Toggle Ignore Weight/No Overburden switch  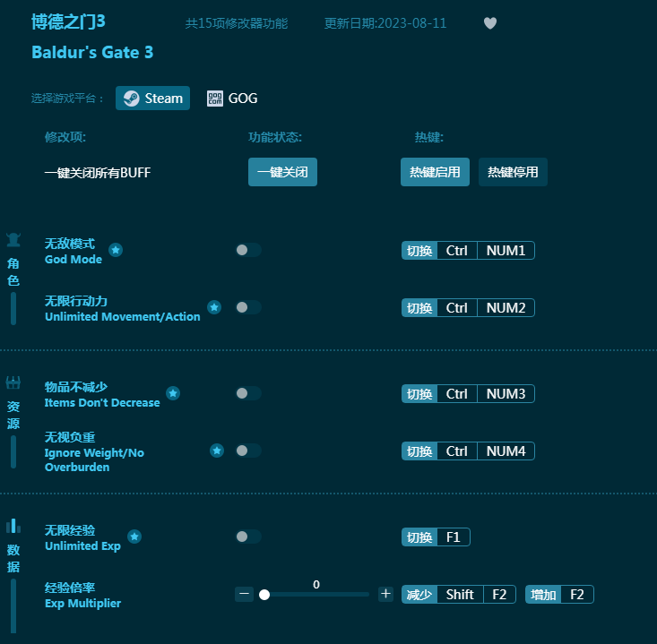click(x=248, y=451)
